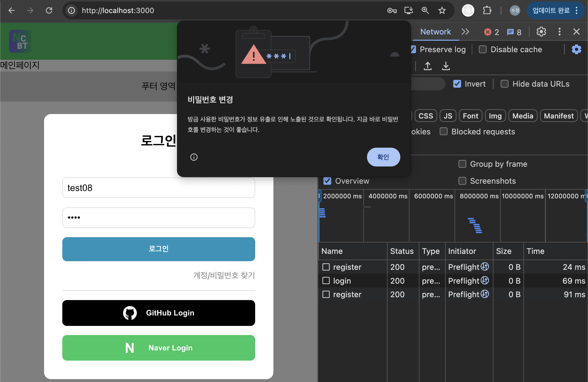Bookmark this page with the star icon
The image size is (588, 382).
pyautogui.click(x=442, y=10)
